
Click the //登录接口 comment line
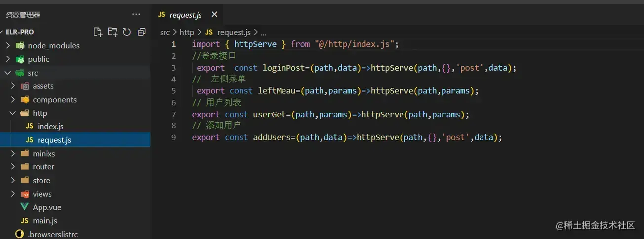click(x=214, y=56)
